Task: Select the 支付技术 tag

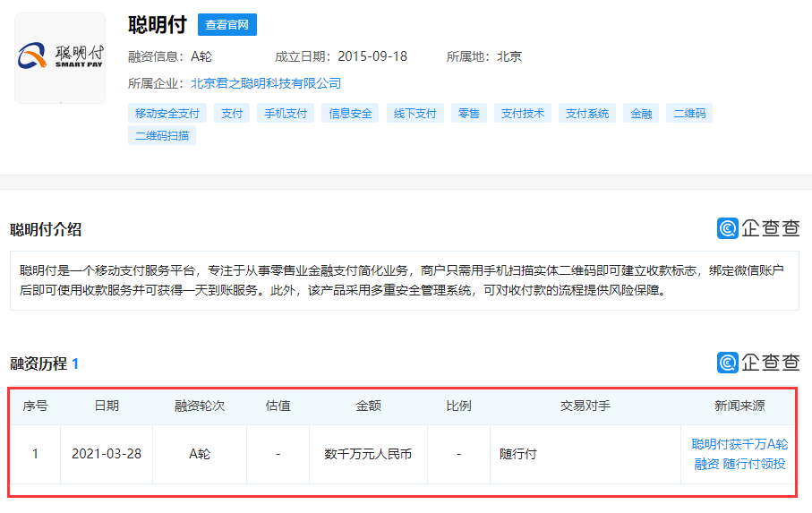Action: pos(523,114)
